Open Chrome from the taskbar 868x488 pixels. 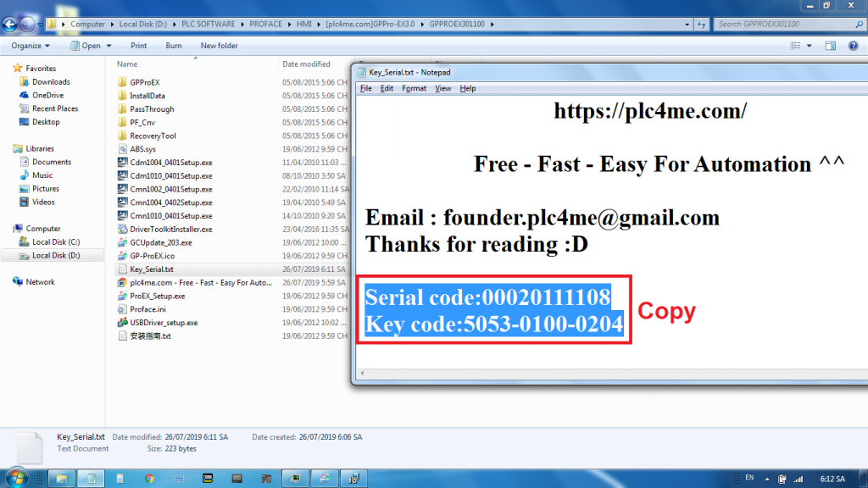(x=149, y=479)
